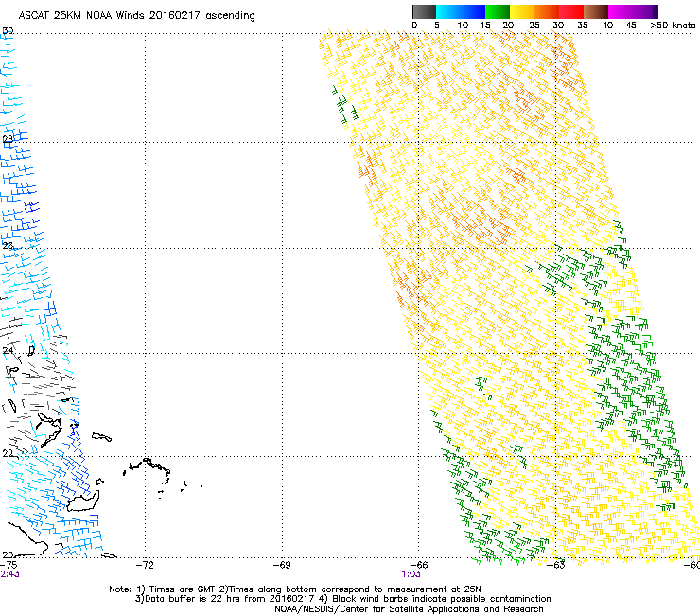Click the latitude label '28'
The width and height of the screenshot is (700, 615).
8,139
